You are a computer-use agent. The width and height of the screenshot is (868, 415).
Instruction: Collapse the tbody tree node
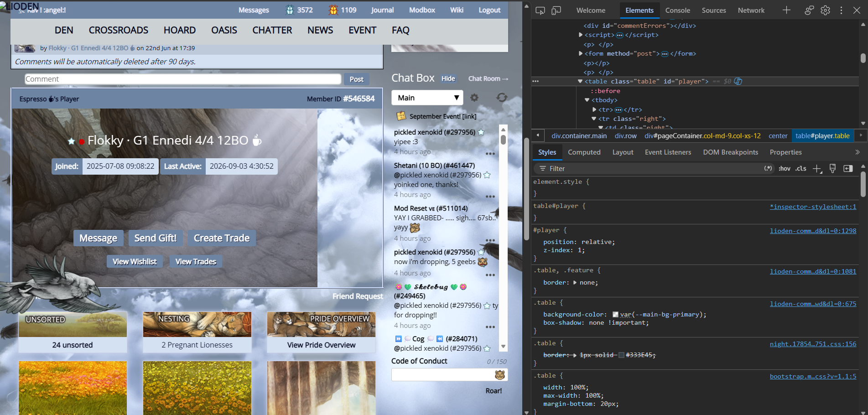587,100
